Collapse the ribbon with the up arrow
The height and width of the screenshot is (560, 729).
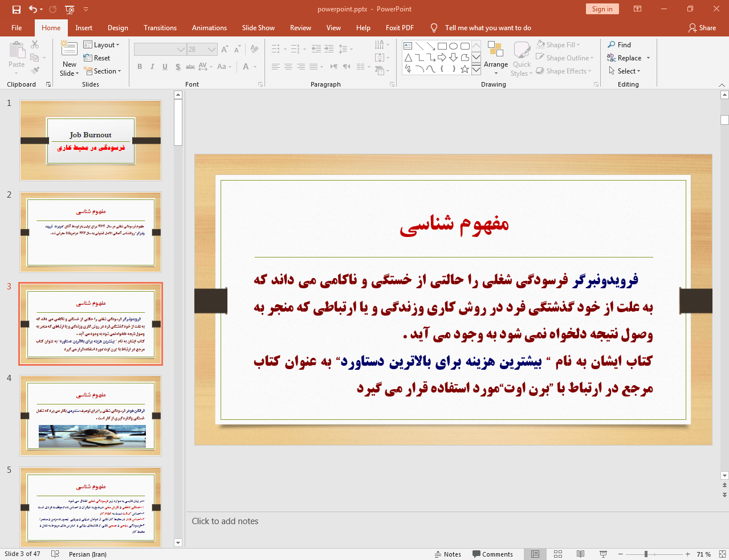722,85
